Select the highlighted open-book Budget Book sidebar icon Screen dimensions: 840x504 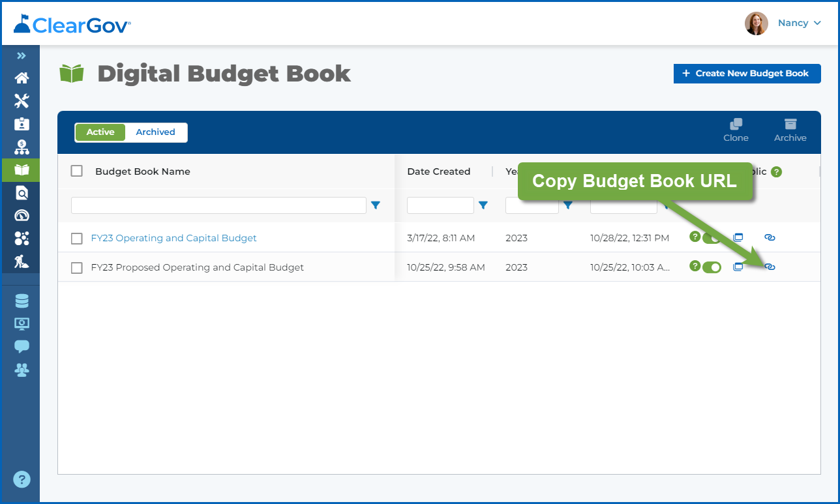(x=22, y=170)
